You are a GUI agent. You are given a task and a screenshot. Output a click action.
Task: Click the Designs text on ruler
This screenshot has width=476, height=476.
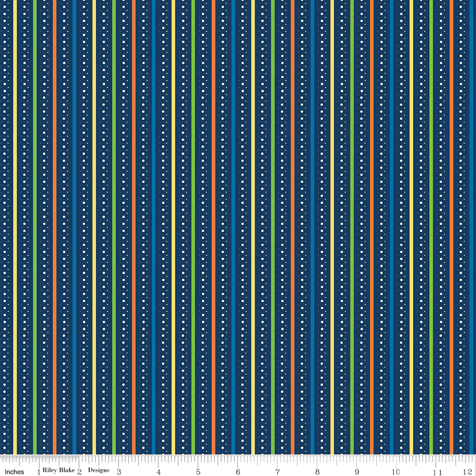click(x=99, y=470)
